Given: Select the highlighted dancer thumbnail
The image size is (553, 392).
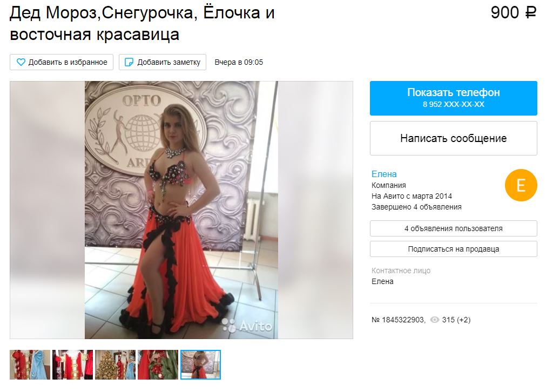Looking at the screenshot, I should click(x=201, y=364).
